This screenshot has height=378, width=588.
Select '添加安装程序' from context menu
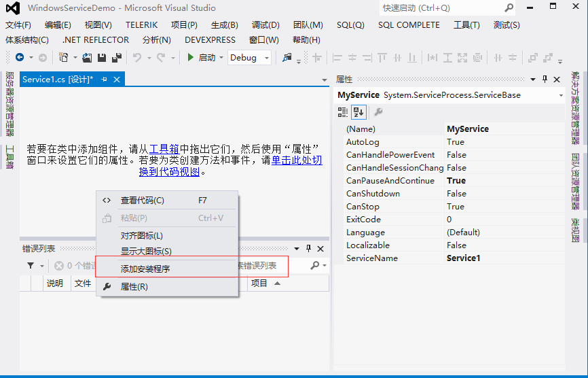pyautogui.click(x=145, y=269)
